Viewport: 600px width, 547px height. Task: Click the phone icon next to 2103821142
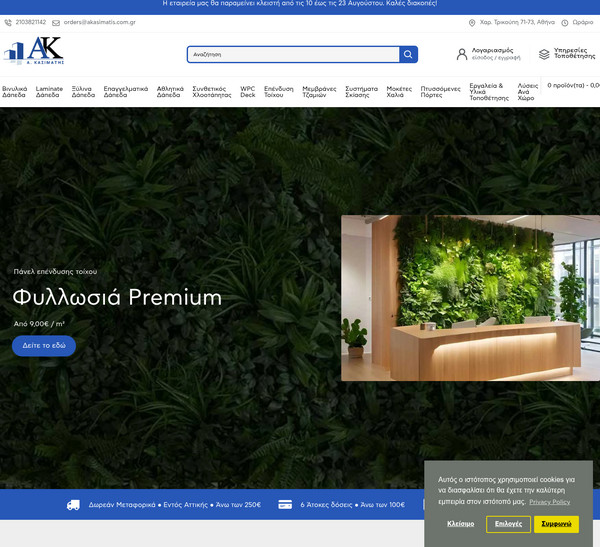(8, 23)
